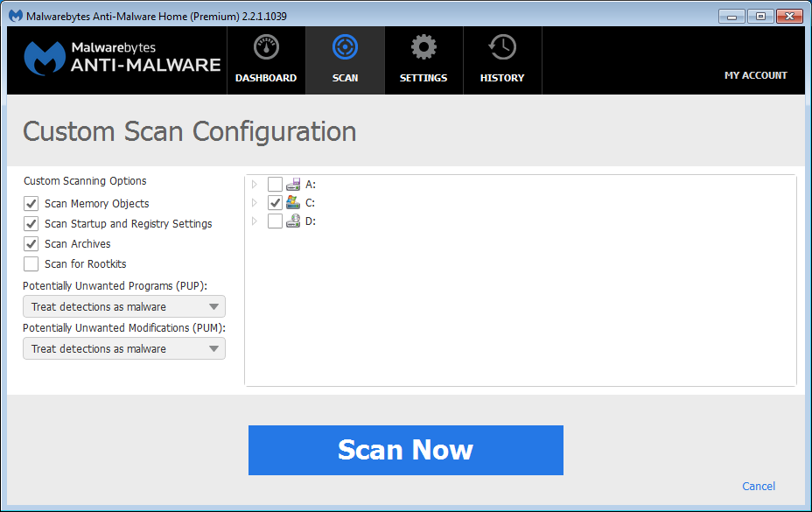Toggle the Scan Archives checkbox
The height and width of the screenshot is (512, 812).
(x=31, y=243)
